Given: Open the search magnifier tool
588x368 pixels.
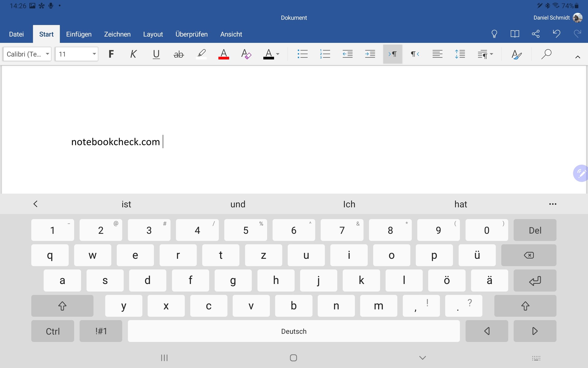Looking at the screenshot, I should (x=546, y=54).
